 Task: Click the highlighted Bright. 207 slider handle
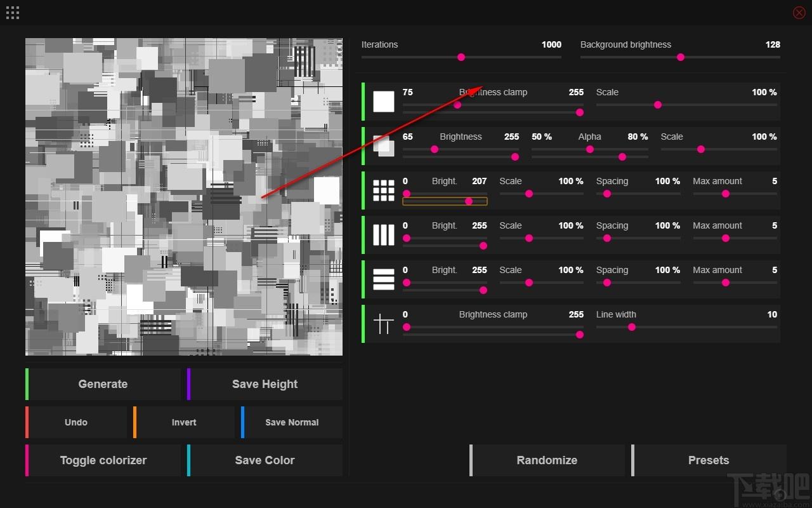coord(469,201)
